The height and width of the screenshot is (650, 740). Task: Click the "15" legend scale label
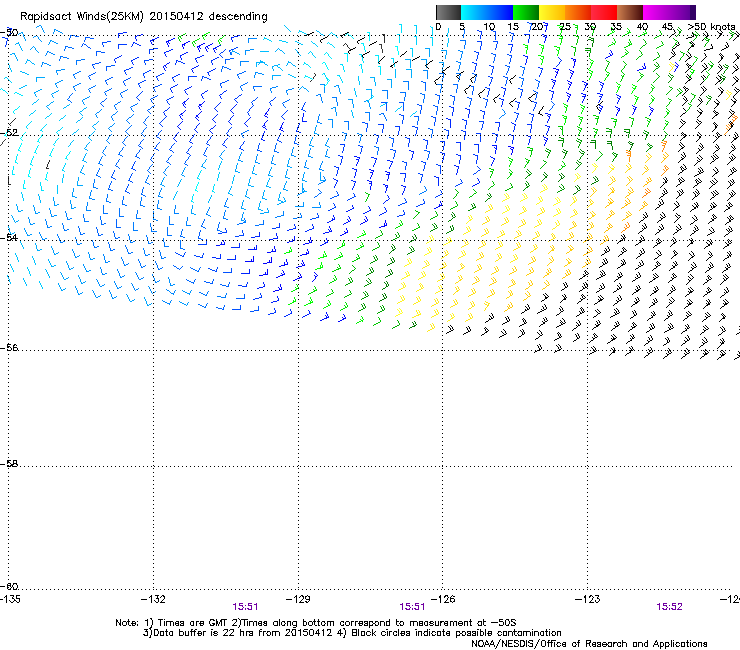pyautogui.click(x=513, y=27)
